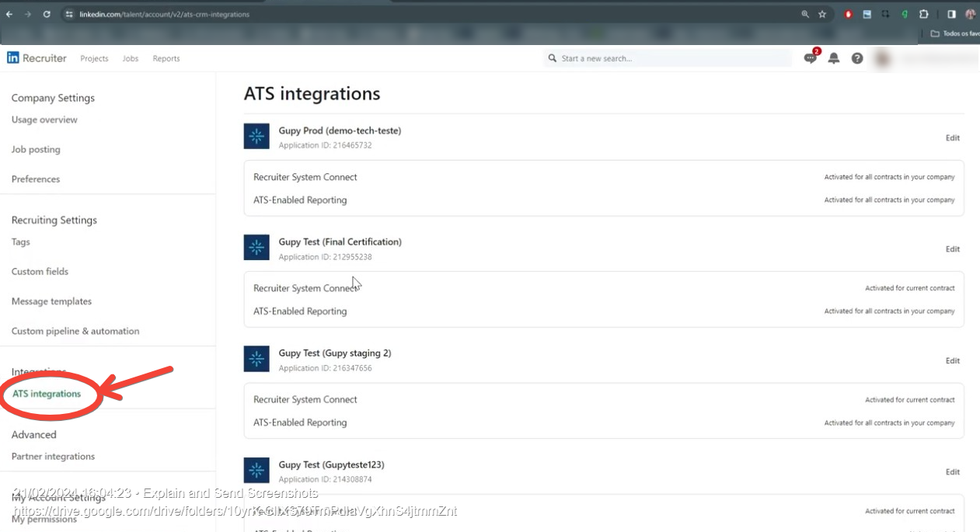Edit the Gupy Prod (demo-tech-teste) integration
The width and height of the screenshot is (980, 532).
point(953,138)
